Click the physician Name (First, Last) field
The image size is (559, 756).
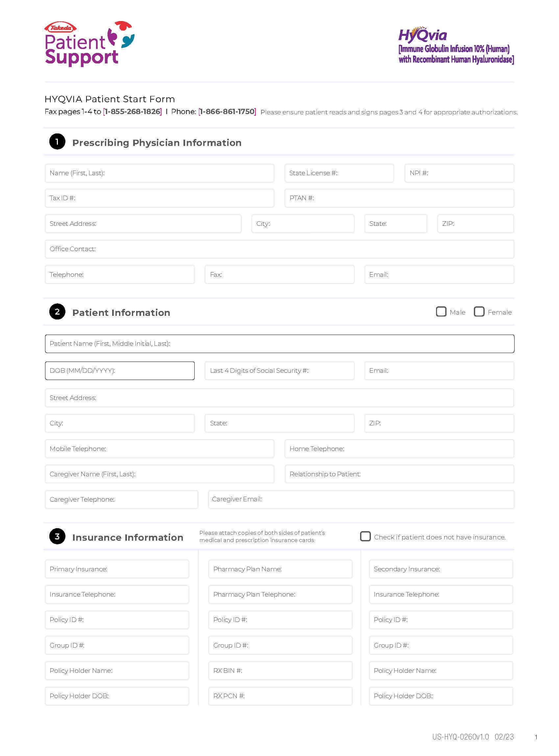click(159, 173)
